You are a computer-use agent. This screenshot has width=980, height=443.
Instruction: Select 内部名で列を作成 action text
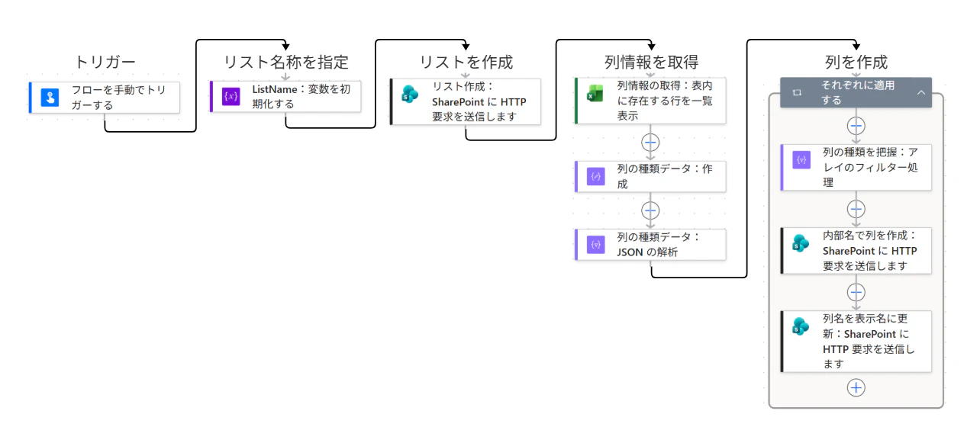pos(870,251)
